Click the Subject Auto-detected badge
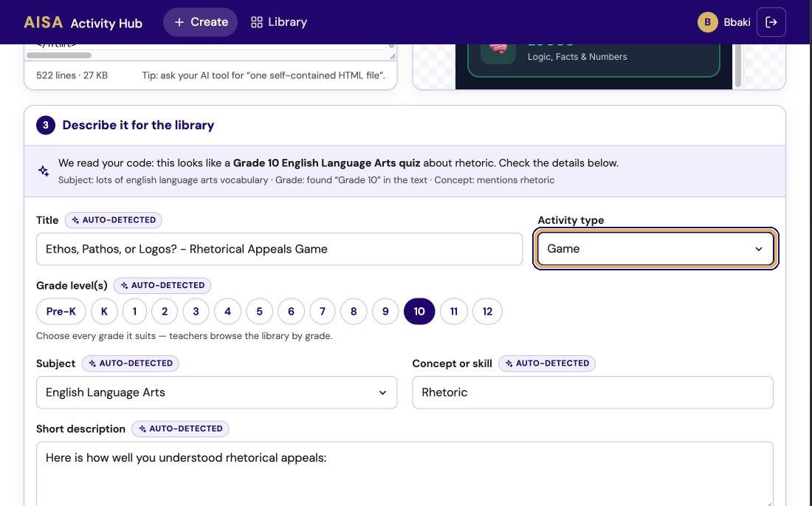Screen dimensions: 812x506 pos(130,363)
